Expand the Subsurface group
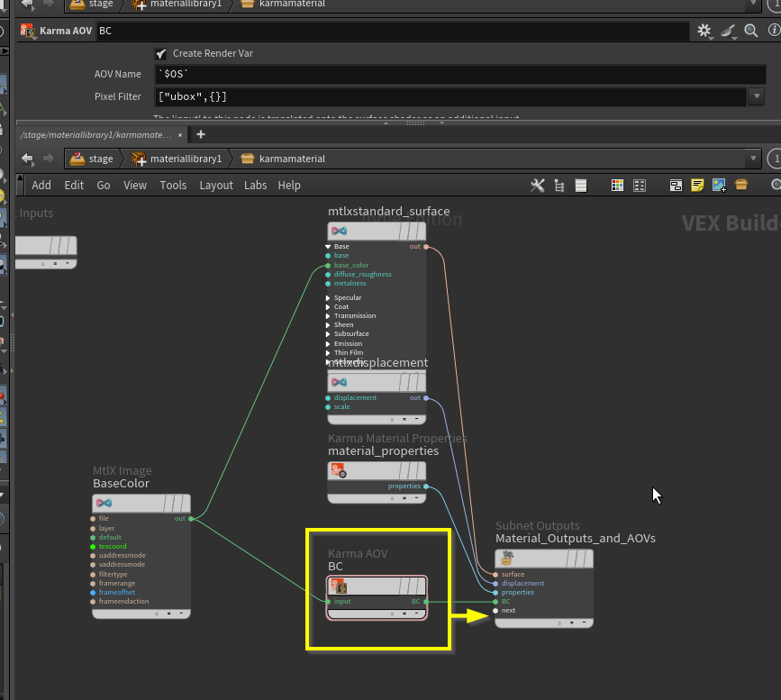This screenshot has height=700, width=781. (328, 334)
